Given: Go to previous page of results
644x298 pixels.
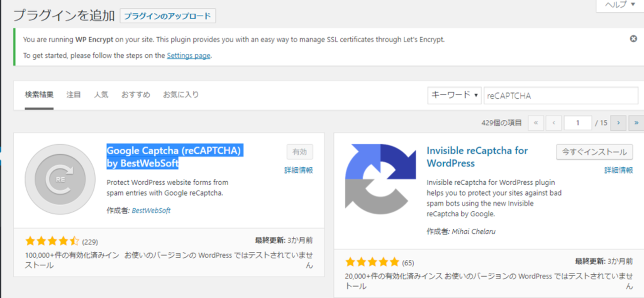Looking at the screenshot, I should click(x=553, y=123).
